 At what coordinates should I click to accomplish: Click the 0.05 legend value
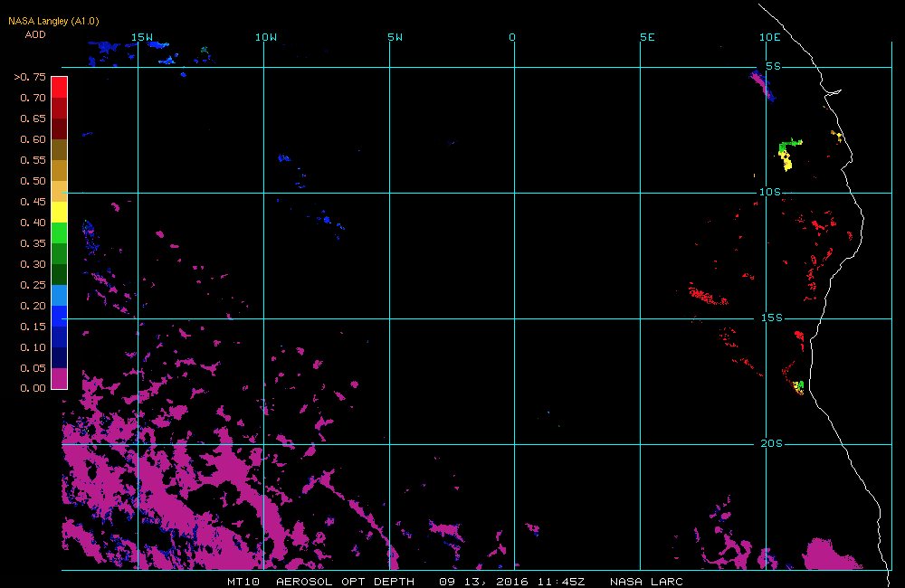tap(33, 368)
